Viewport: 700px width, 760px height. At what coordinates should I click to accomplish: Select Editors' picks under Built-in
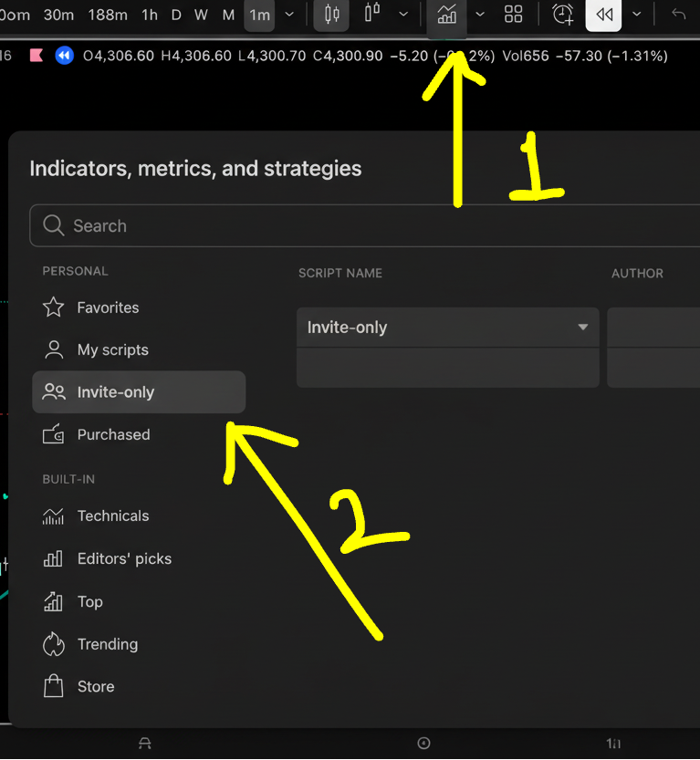(x=123, y=558)
